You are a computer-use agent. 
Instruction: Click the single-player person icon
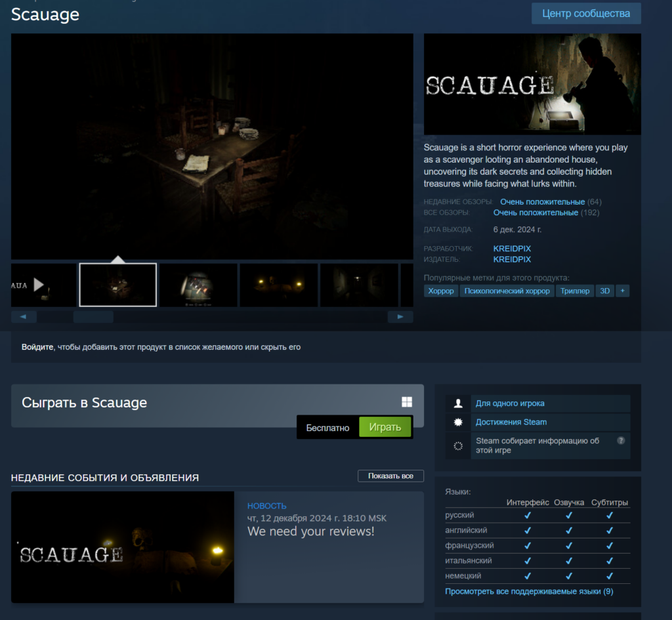point(458,403)
